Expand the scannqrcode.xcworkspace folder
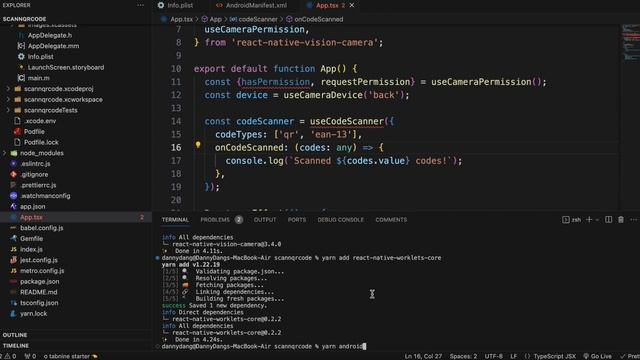Viewport: 640px width, 360px height. (x=63, y=100)
